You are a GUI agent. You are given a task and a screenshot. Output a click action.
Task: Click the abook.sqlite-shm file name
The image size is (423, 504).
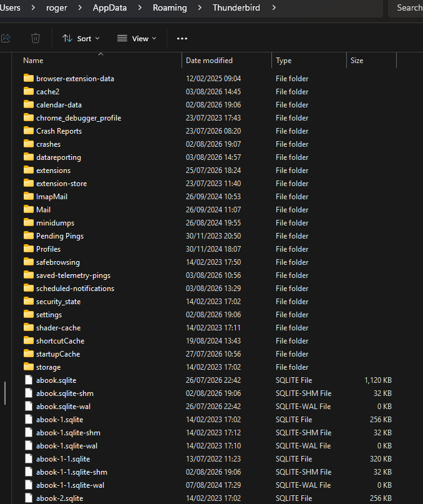click(x=64, y=393)
